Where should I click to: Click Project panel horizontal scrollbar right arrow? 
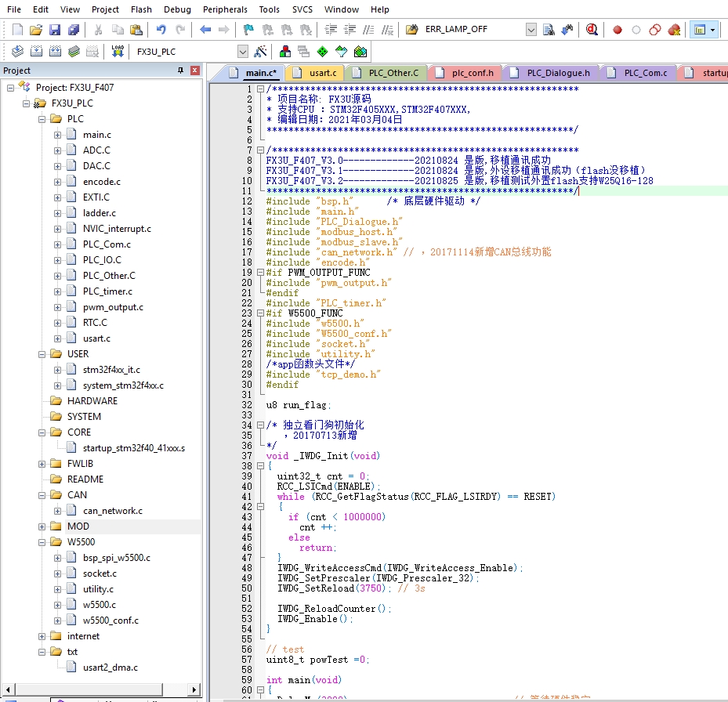(x=194, y=689)
